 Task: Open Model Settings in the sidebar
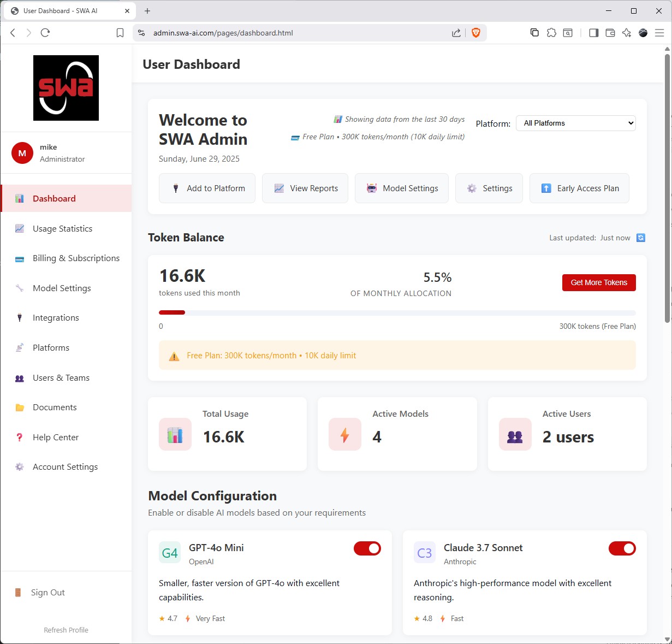point(66,288)
